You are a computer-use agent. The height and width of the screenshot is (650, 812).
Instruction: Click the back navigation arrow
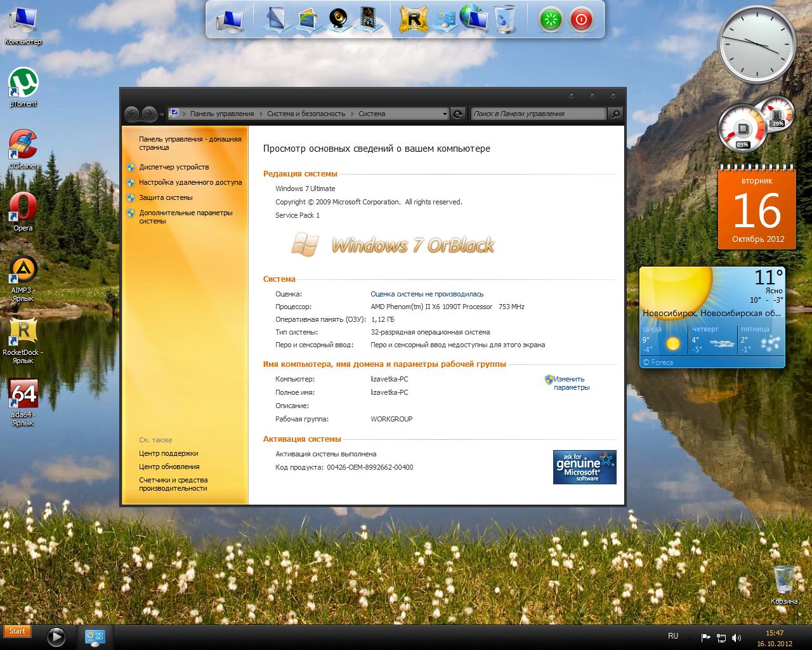coord(131,114)
